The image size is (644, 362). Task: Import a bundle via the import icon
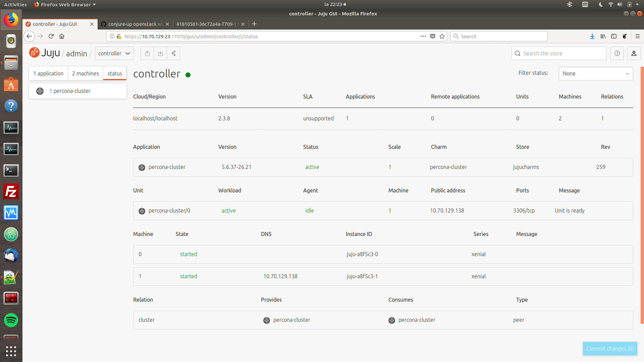click(160, 53)
